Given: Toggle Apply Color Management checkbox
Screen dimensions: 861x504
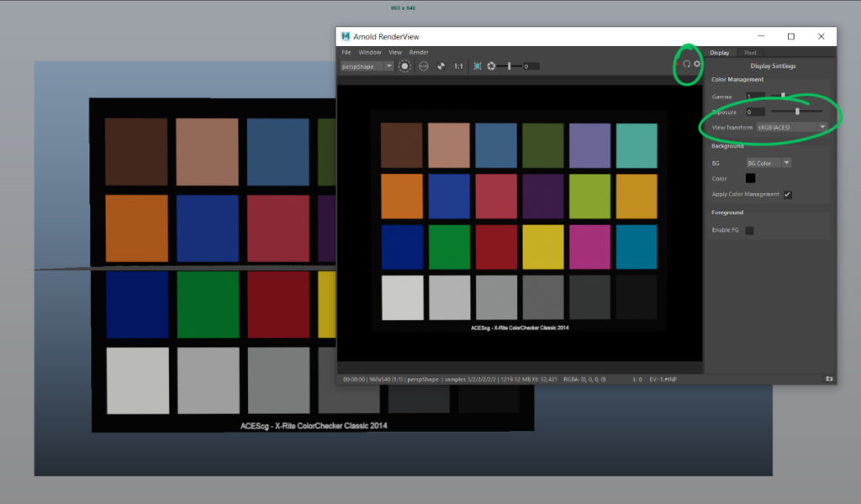Looking at the screenshot, I should (787, 195).
